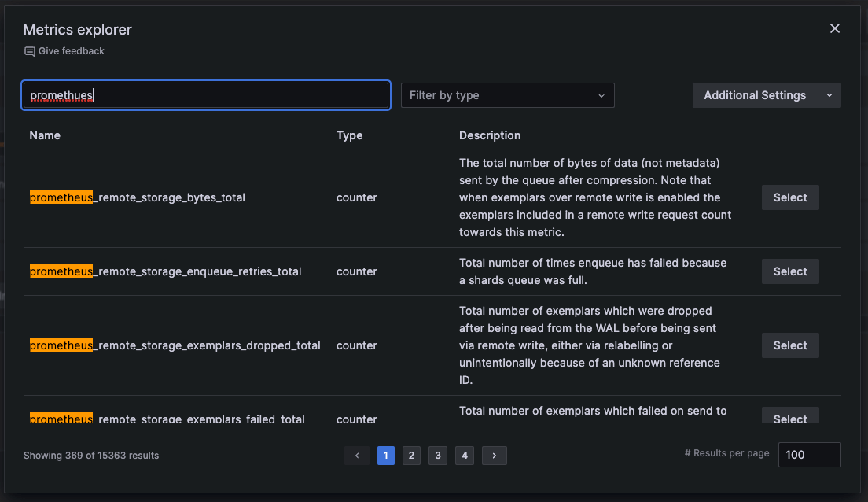The image size is (868, 502).
Task: Click the next page arrow icon
Action: (x=494, y=455)
